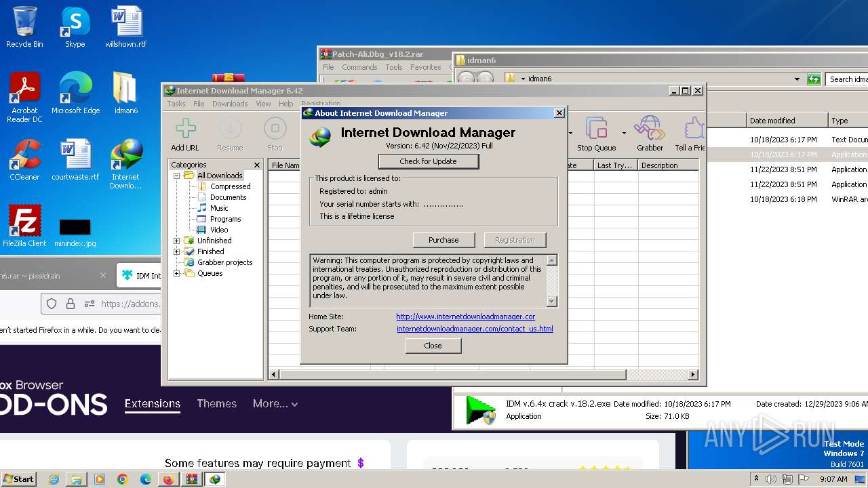Click the volume icon in system tray
868x488 pixels.
(770, 479)
